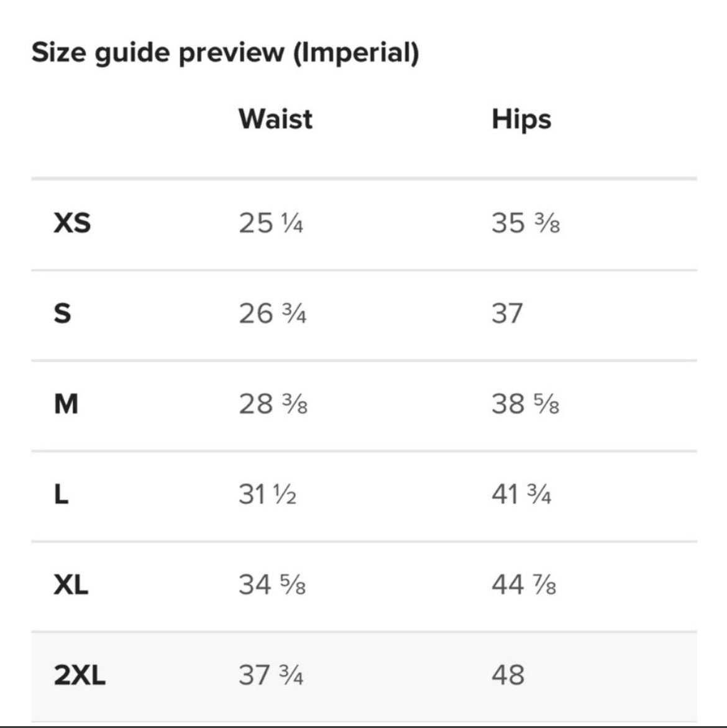
Task: Click the S waist value 26 ¾
Action: 272,314
